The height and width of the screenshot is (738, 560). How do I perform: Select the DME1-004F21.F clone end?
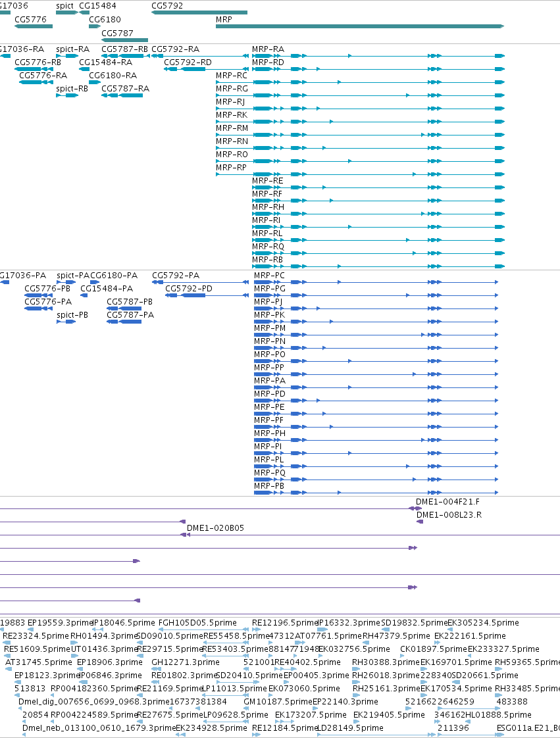pos(447,502)
